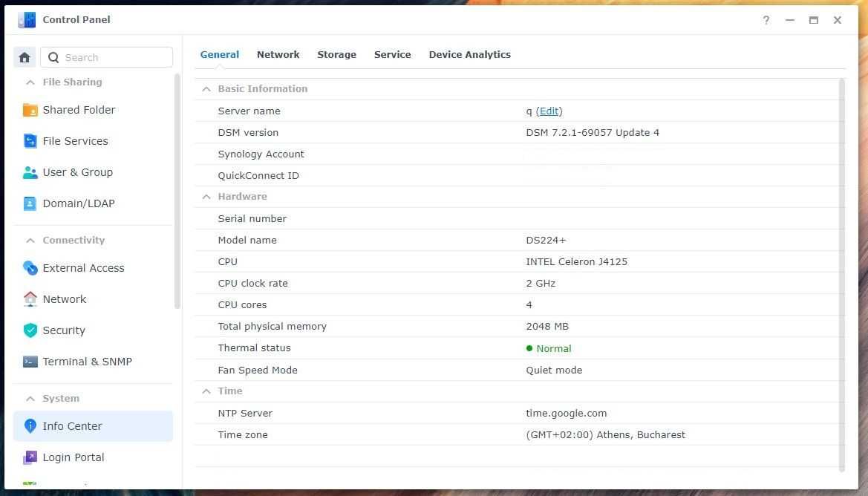Click INTEL Celeron J4125 CPU value
The image size is (868, 496).
point(576,262)
